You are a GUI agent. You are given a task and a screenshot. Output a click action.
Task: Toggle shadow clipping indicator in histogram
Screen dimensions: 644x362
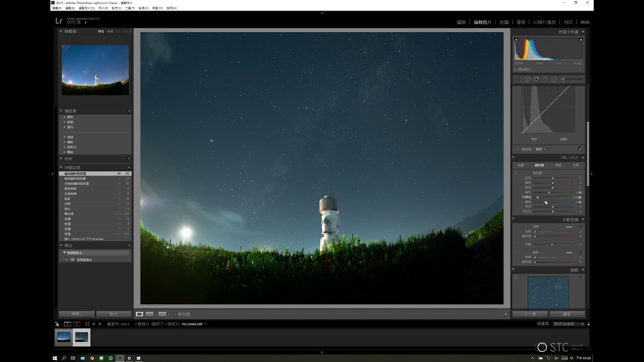coord(516,39)
